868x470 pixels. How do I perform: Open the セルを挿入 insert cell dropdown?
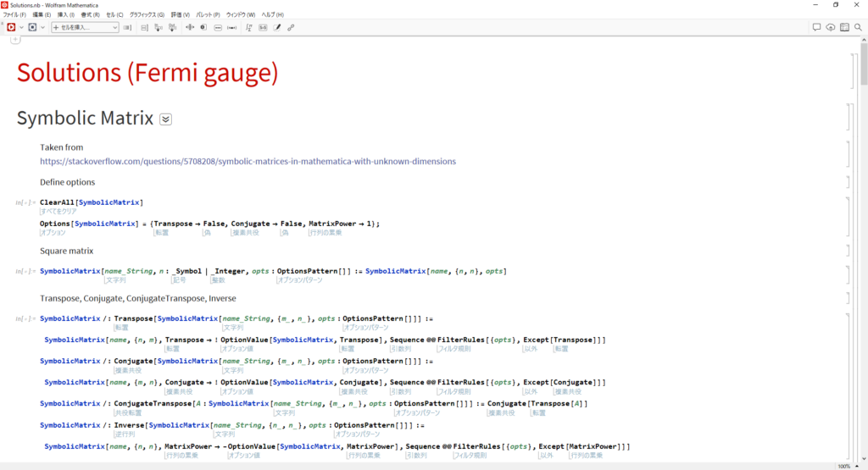tap(85, 27)
